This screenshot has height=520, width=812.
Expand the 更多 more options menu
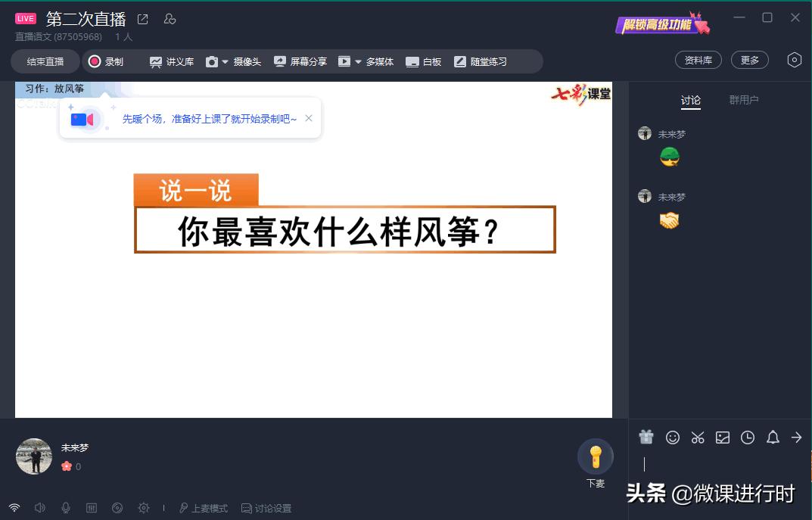749,59
